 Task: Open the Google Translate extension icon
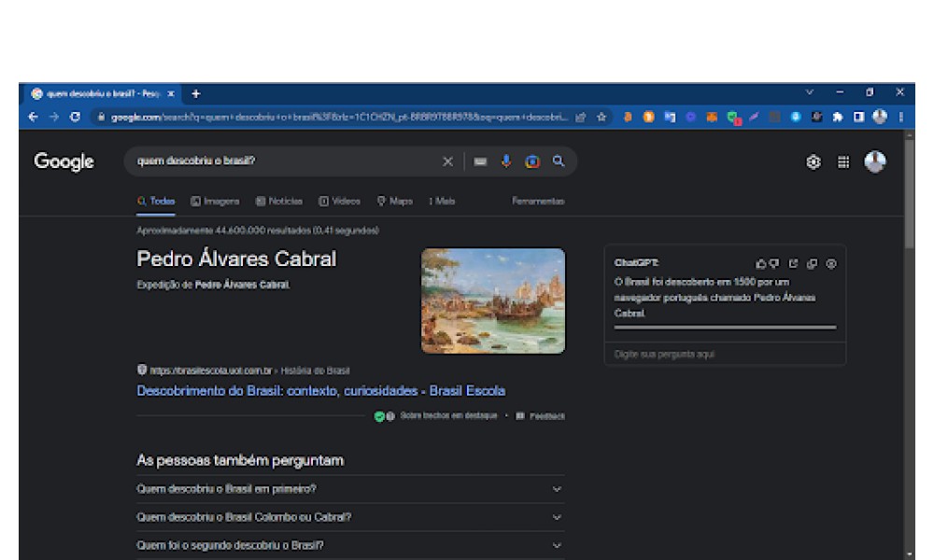[670, 118]
